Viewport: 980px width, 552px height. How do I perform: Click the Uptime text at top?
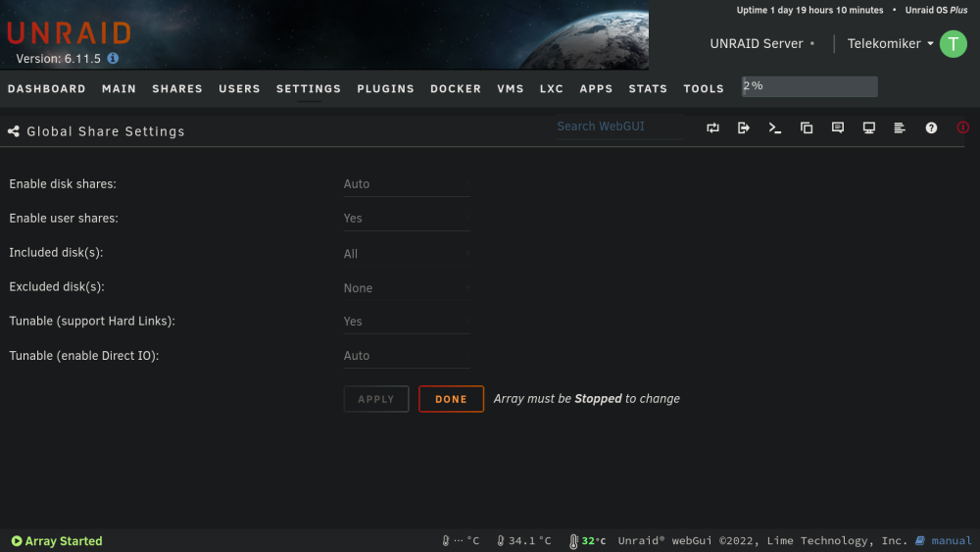click(809, 10)
